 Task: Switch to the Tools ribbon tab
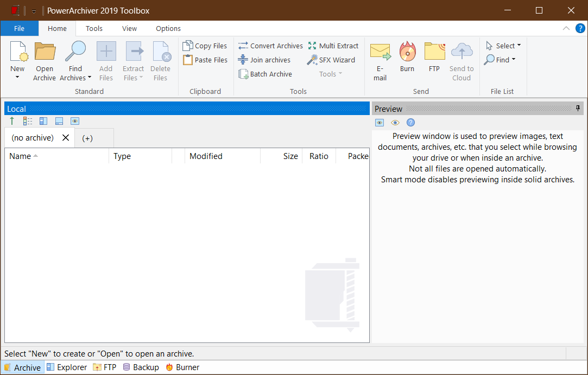(x=94, y=29)
